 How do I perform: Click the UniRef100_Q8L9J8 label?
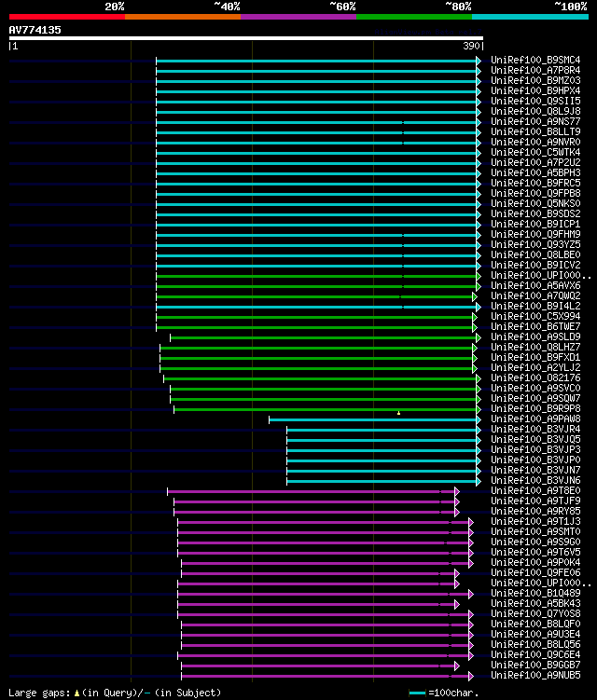click(x=535, y=111)
